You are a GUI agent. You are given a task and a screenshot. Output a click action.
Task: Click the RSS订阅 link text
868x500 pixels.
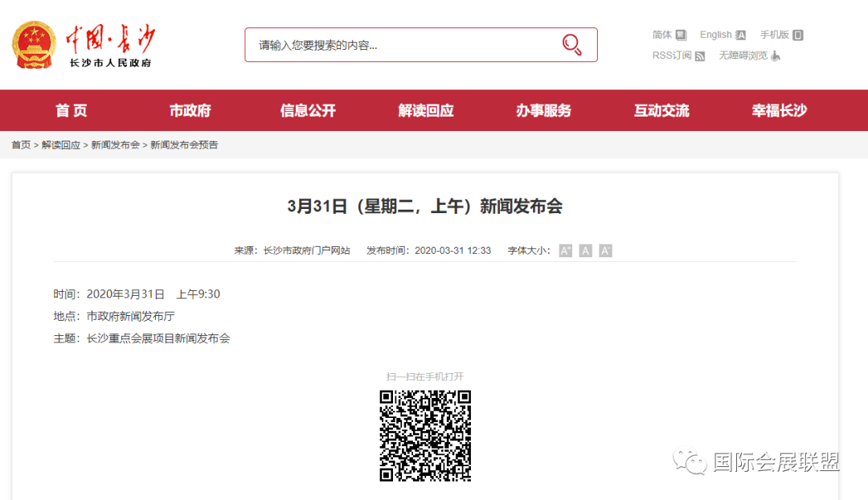(671, 55)
